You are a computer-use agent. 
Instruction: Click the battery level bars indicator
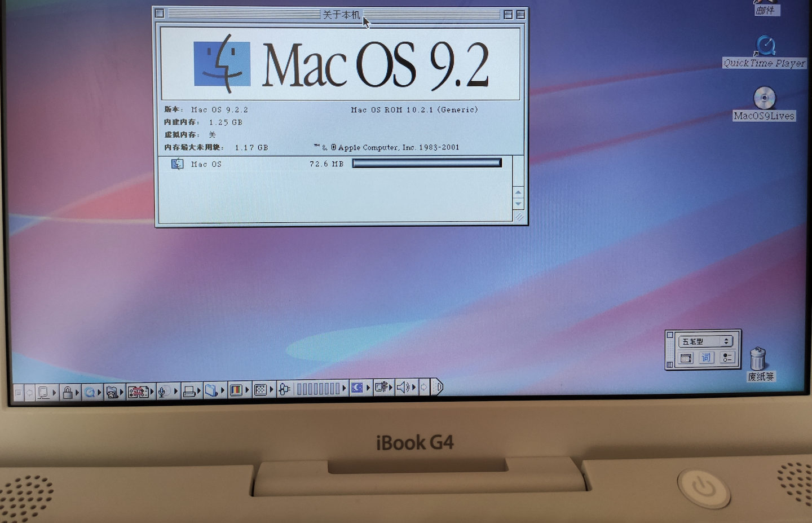[319, 389]
